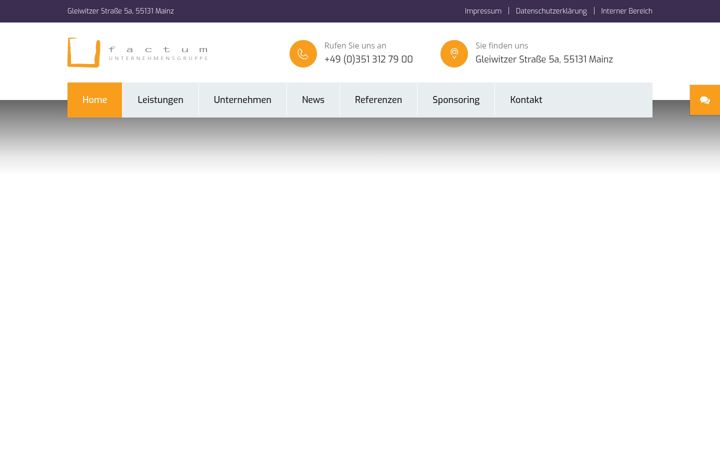Open the chat bubble side button
Screen dimensions: 720x450
(x=705, y=100)
